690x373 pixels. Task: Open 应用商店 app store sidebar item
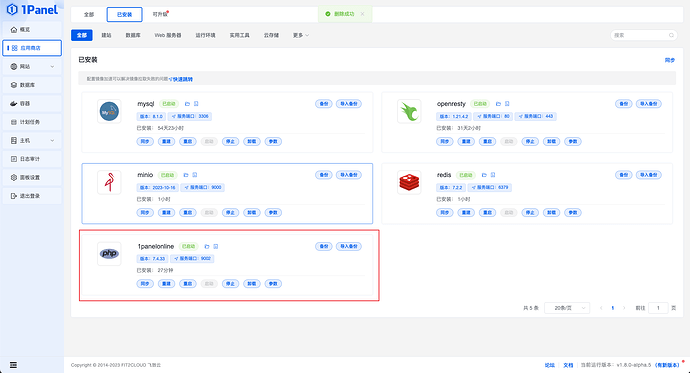coord(32,48)
